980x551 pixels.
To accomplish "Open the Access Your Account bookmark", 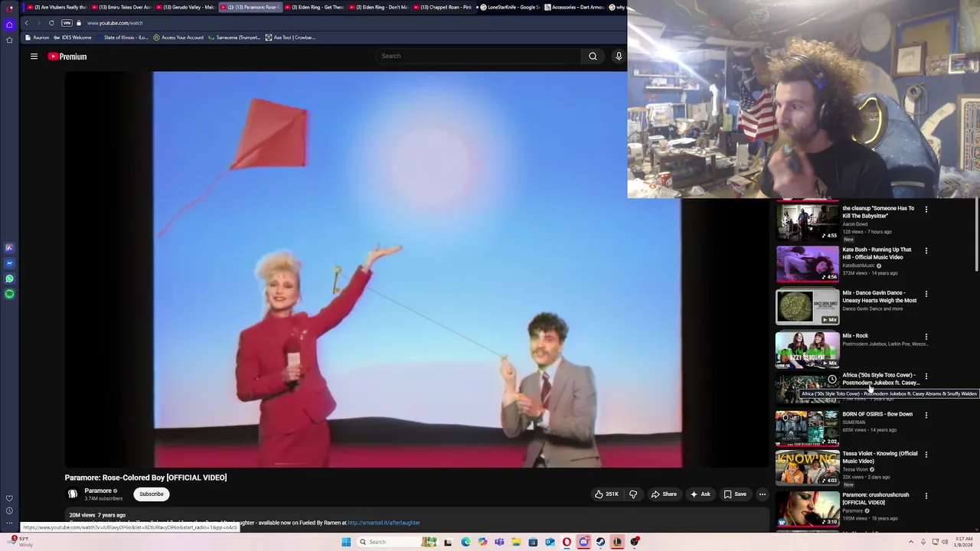I will [x=178, y=37].
